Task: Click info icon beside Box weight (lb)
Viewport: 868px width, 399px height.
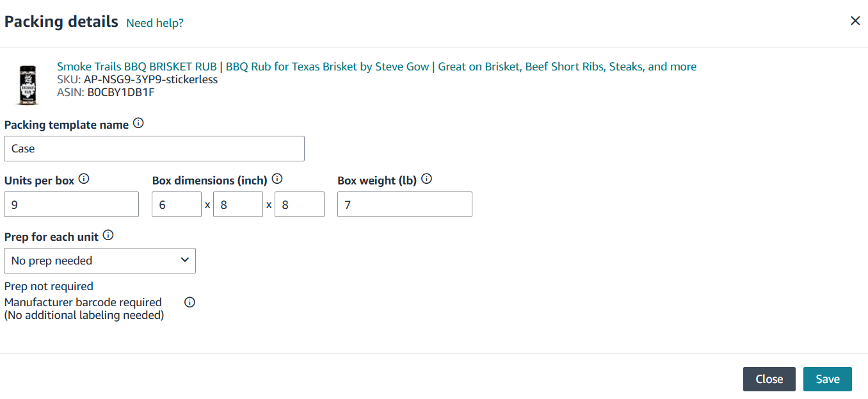Action: pyautogui.click(x=427, y=179)
